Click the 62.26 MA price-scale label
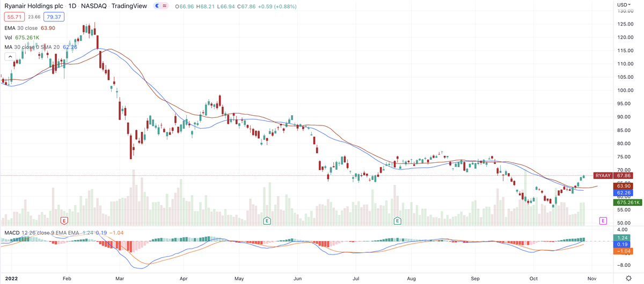Image resolution: width=644 pixels, height=284 pixels. tap(624, 192)
